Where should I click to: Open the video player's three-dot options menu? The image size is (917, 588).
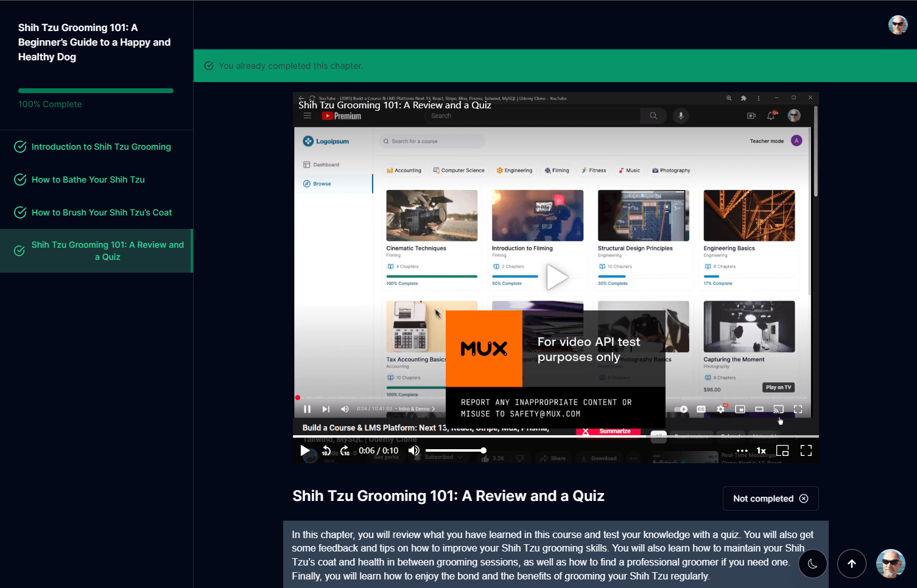(x=742, y=451)
